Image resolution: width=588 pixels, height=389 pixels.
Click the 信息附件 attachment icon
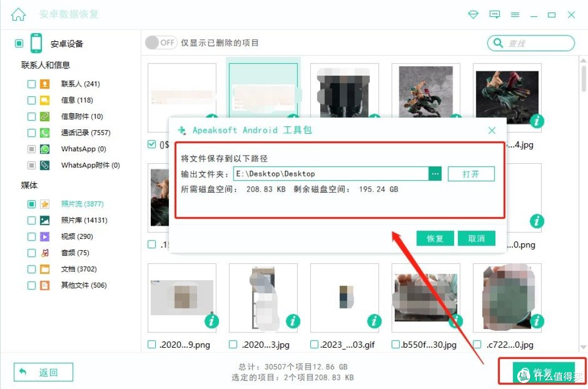pyautogui.click(x=45, y=116)
